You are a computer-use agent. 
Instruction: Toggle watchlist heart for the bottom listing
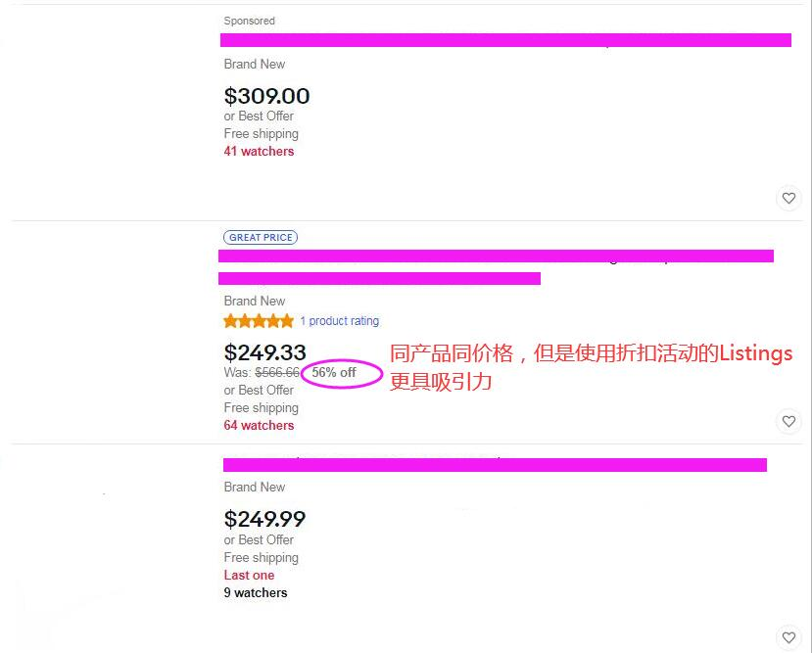click(788, 636)
